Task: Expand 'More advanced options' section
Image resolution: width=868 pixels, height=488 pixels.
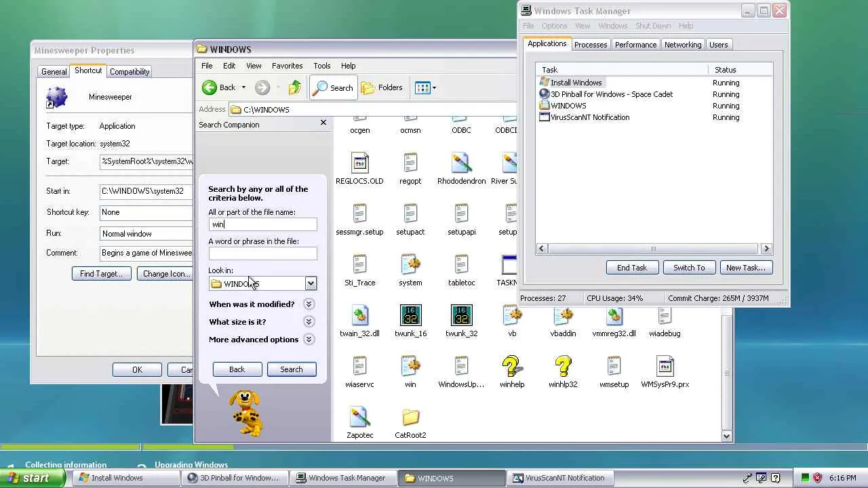Action: (309, 340)
